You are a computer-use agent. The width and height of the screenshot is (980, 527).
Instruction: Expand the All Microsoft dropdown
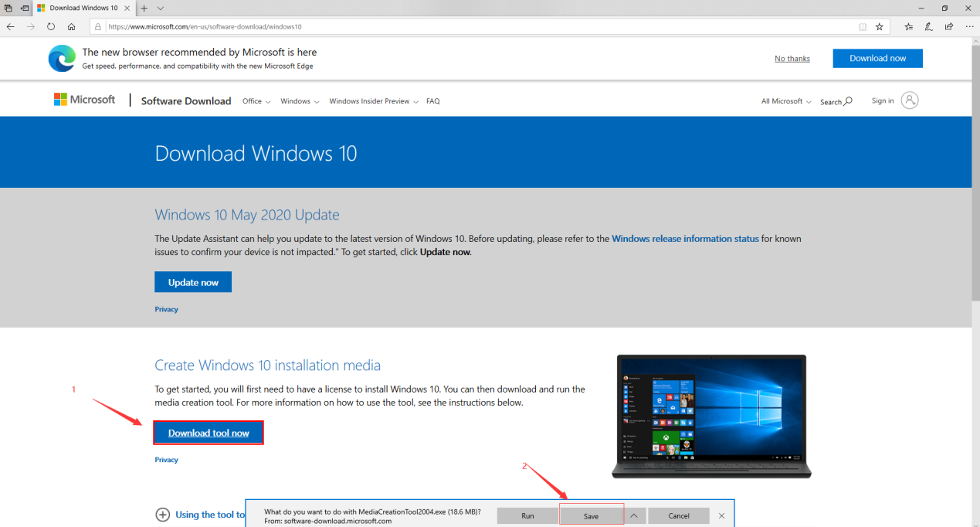(786, 101)
